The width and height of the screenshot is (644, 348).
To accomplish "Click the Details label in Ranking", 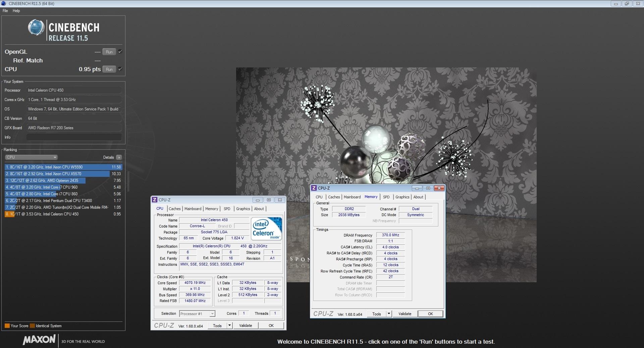I will point(109,157).
